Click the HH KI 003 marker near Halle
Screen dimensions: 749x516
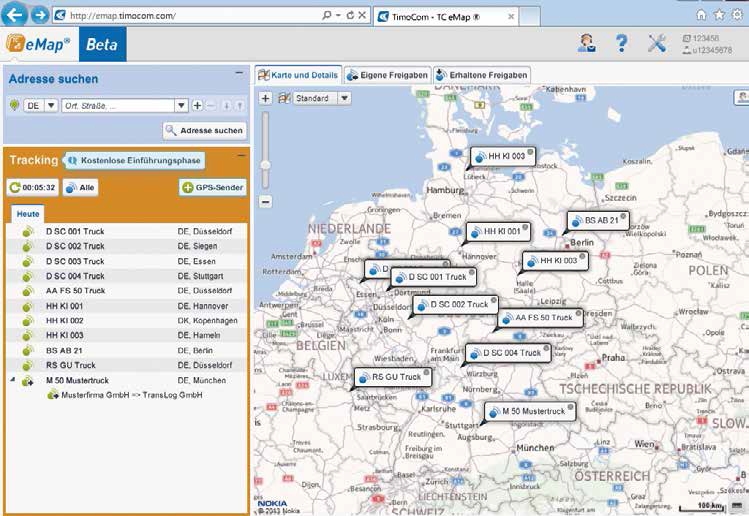(556, 261)
